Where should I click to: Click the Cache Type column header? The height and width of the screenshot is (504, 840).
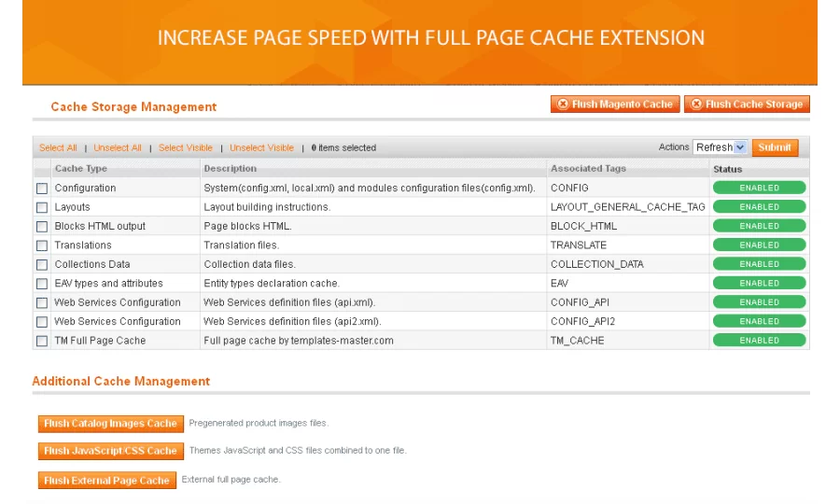[x=81, y=168]
